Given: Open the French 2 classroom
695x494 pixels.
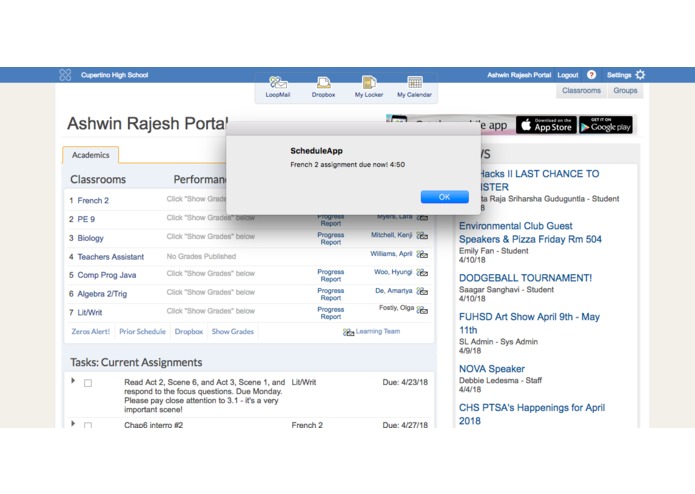Looking at the screenshot, I should (x=93, y=200).
